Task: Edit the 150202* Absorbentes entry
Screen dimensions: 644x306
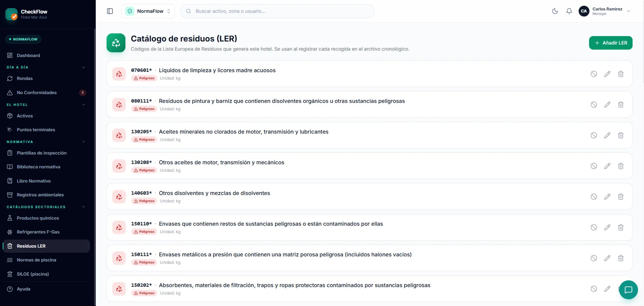Action: [x=607, y=289]
